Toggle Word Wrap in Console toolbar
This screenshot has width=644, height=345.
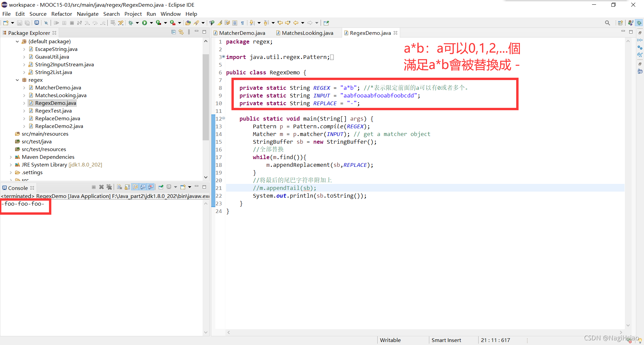(135, 187)
